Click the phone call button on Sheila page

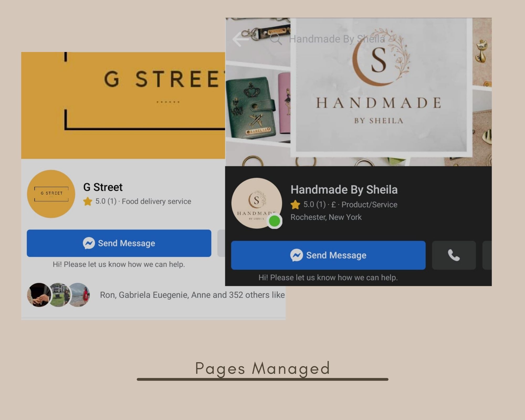click(454, 255)
